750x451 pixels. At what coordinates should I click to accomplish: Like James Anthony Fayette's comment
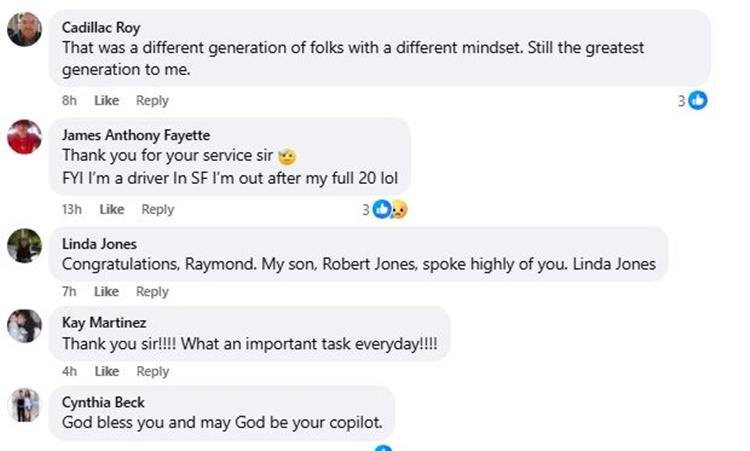click(112, 209)
